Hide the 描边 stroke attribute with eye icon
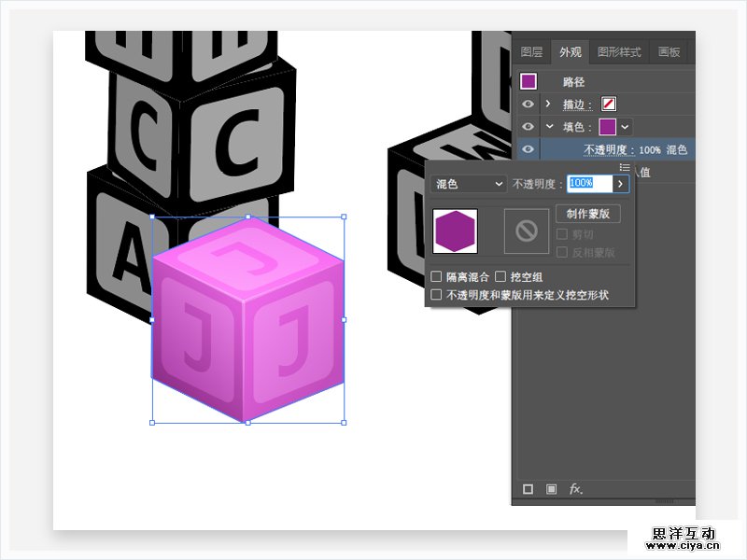This screenshot has width=747, height=560. point(529,104)
